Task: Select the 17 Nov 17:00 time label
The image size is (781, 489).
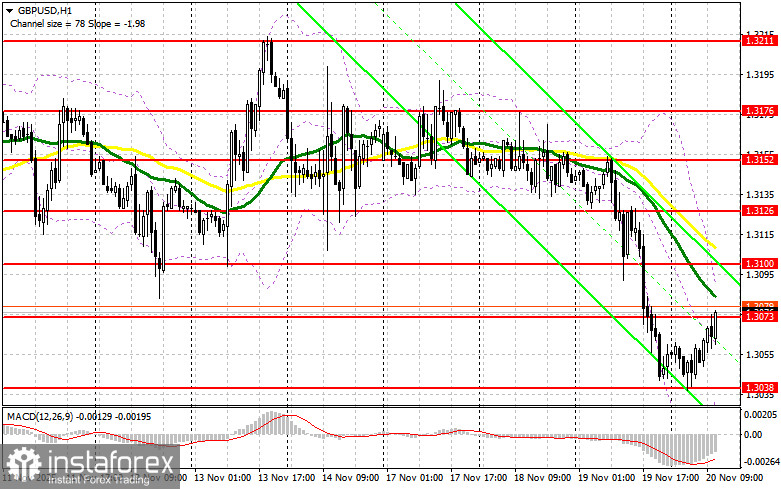Action: pos(478,478)
